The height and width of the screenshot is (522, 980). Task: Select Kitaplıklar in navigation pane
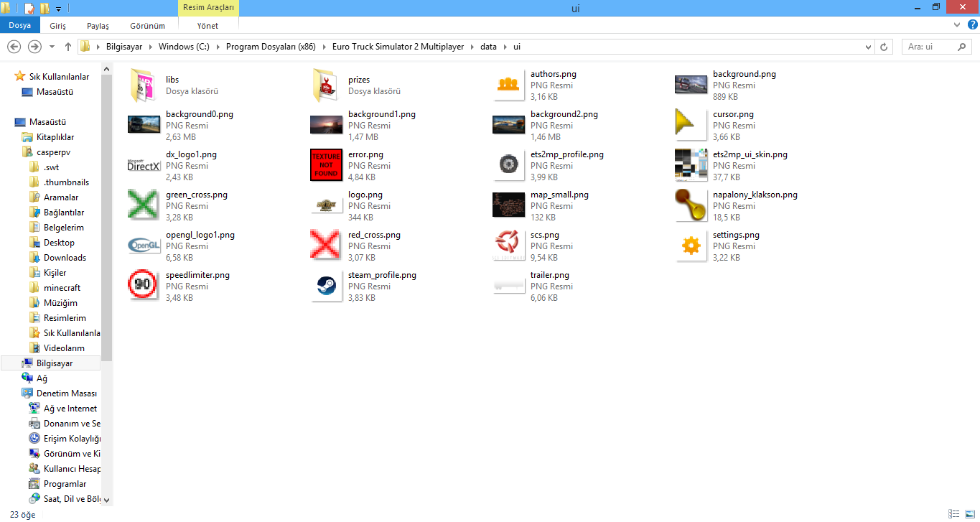point(55,137)
